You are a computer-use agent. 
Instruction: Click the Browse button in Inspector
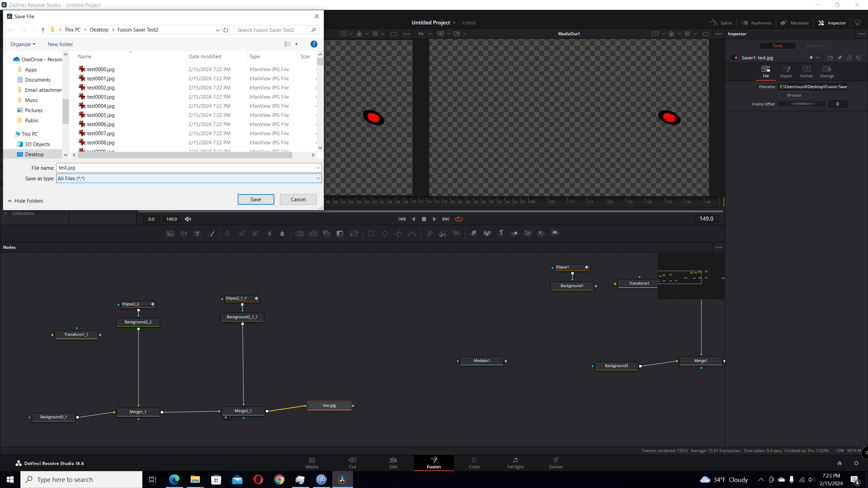click(794, 95)
